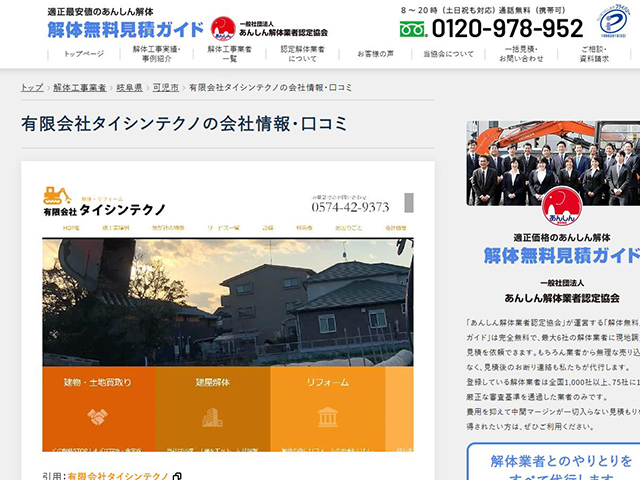Open the ご相談・資料請求 menu item
This screenshot has width=640, height=480.
click(594, 54)
